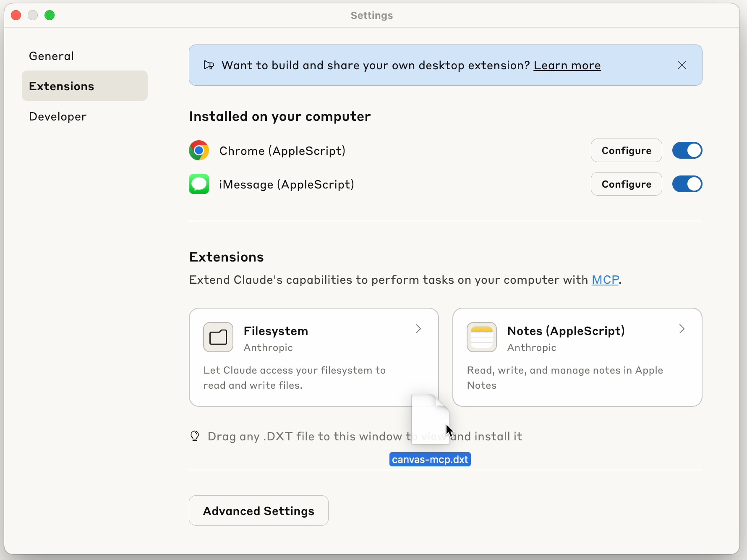
Task: Disable the Chrome (AppleScript) extension toggle
Action: click(x=687, y=150)
